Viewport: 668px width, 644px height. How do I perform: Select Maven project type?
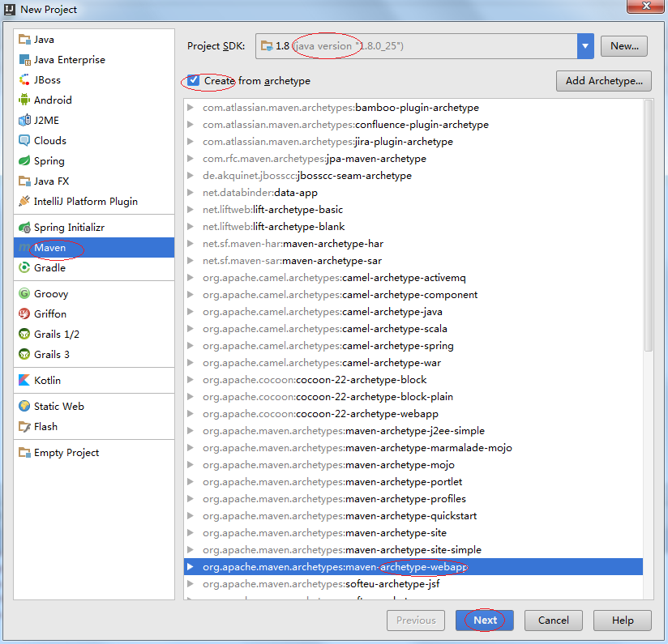(94, 247)
